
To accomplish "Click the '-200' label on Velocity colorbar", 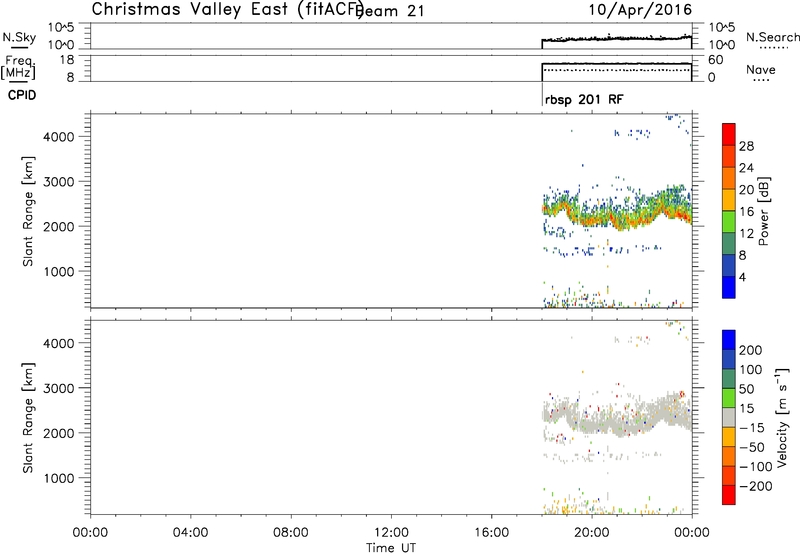I will pos(755,486).
